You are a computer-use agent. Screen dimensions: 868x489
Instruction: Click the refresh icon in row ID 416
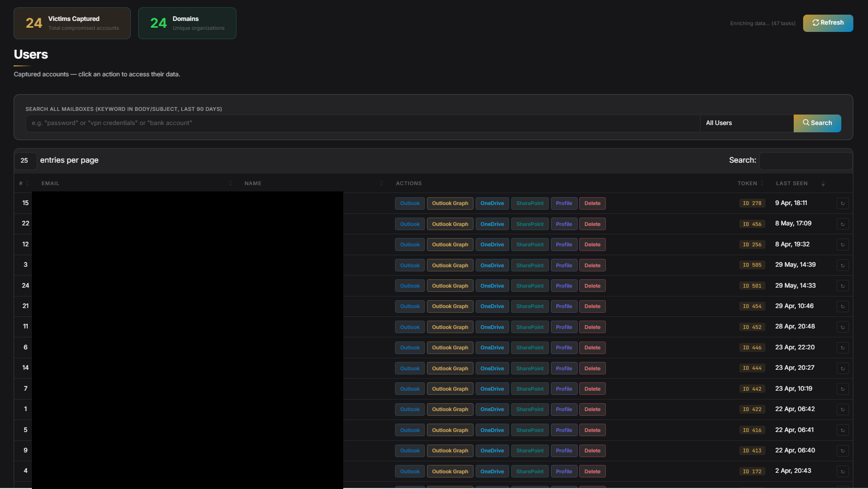pyautogui.click(x=842, y=430)
